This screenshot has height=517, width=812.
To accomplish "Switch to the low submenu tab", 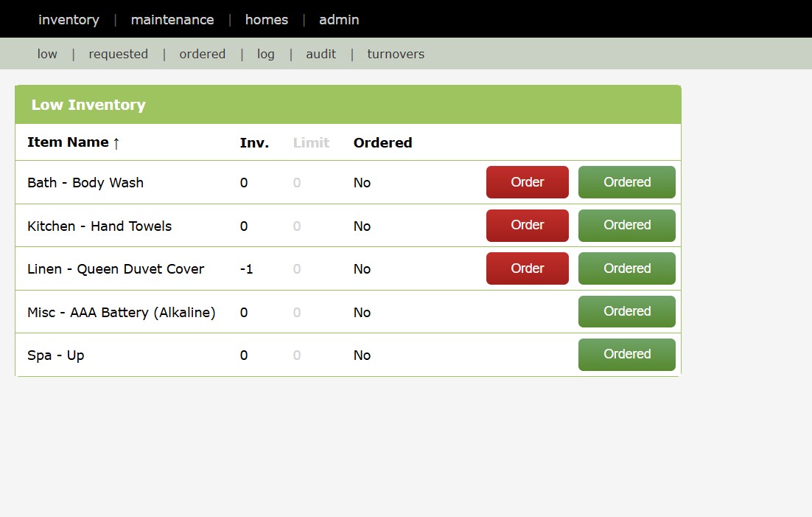I will pyautogui.click(x=47, y=54).
